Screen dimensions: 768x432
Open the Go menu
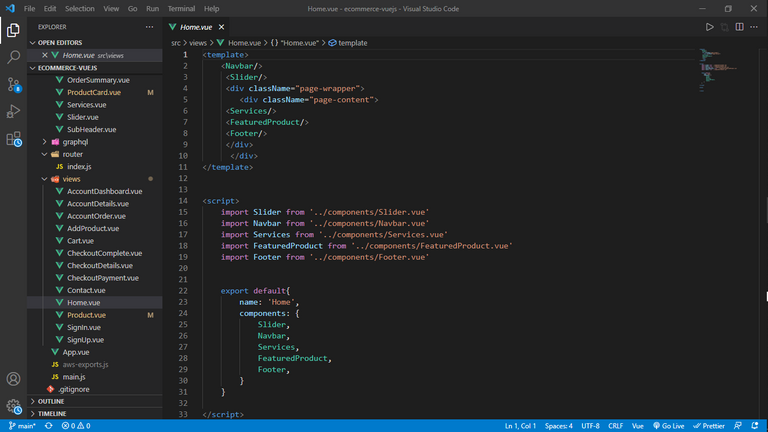pyautogui.click(x=133, y=8)
